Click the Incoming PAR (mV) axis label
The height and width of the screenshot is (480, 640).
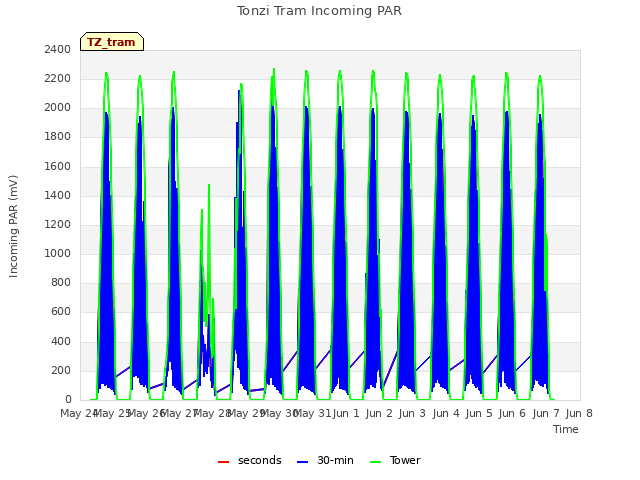pos(13,227)
